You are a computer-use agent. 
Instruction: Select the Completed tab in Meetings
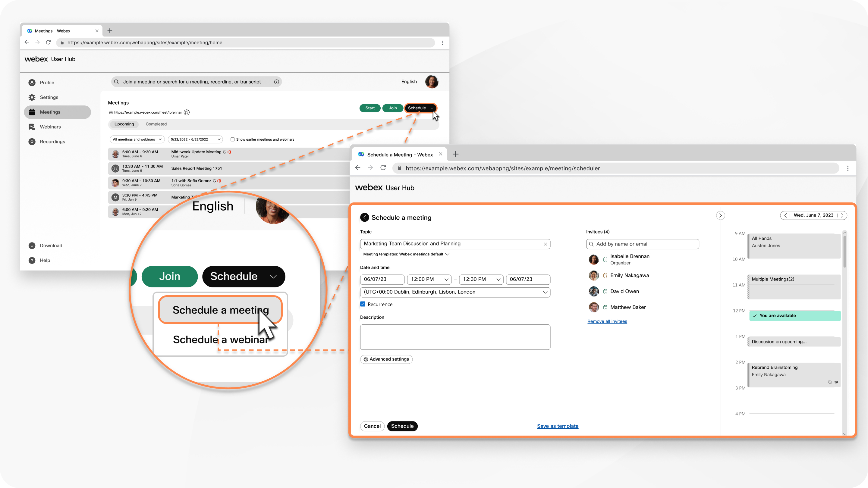156,123
